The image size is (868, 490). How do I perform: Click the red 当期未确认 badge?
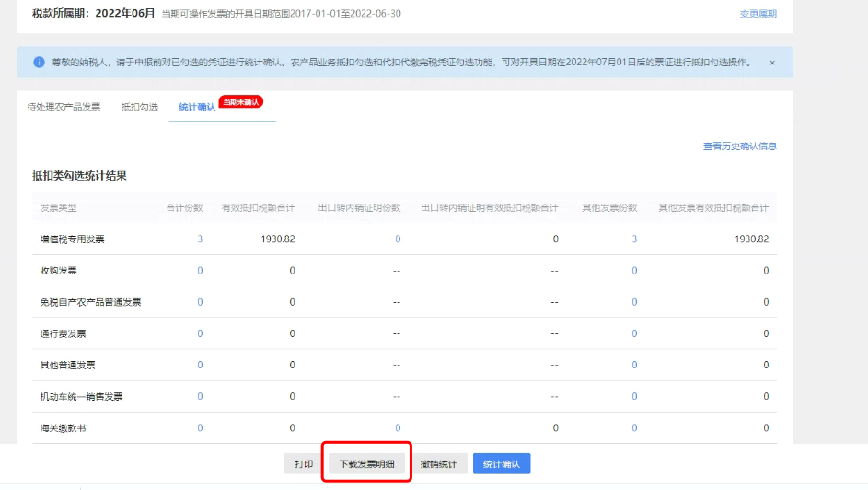point(241,102)
